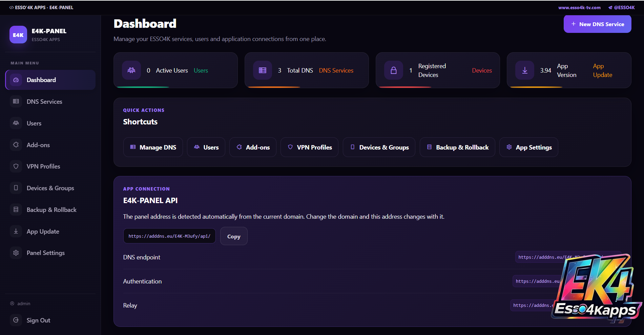
Task: Open DNS Services from the main menu
Action: tap(50, 101)
